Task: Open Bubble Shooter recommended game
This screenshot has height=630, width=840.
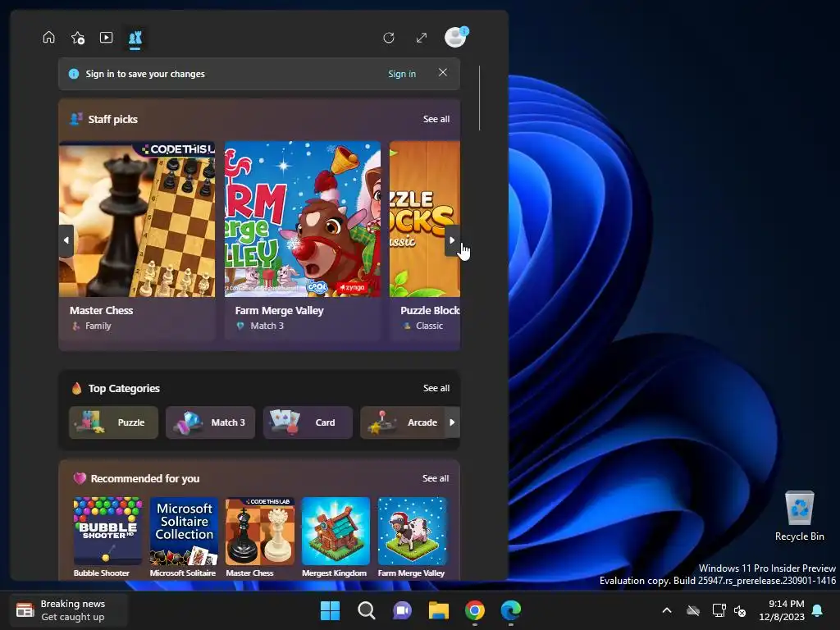Action: [x=107, y=537]
